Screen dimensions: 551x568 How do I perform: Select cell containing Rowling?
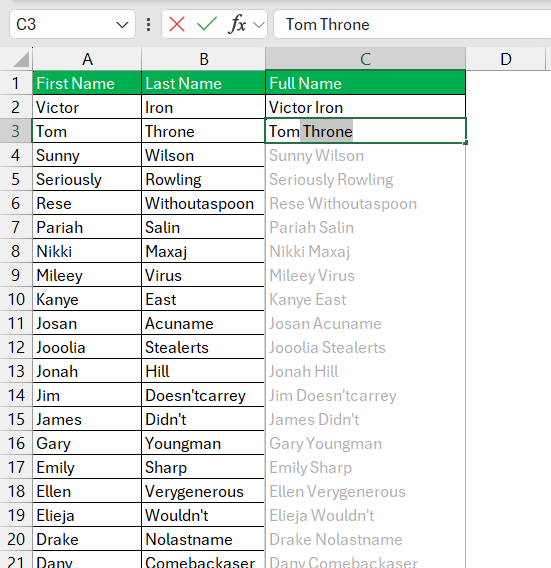[x=203, y=179]
